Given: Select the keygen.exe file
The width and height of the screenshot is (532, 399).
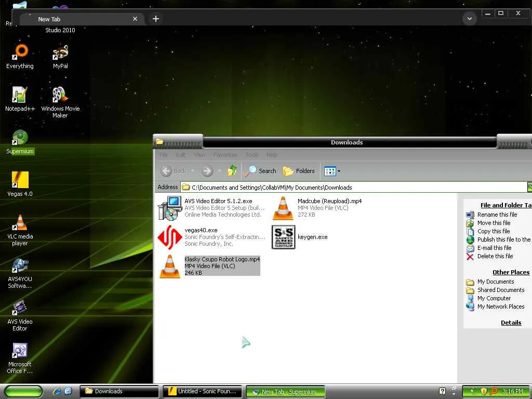Looking at the screenshot, I should point(300,237).
